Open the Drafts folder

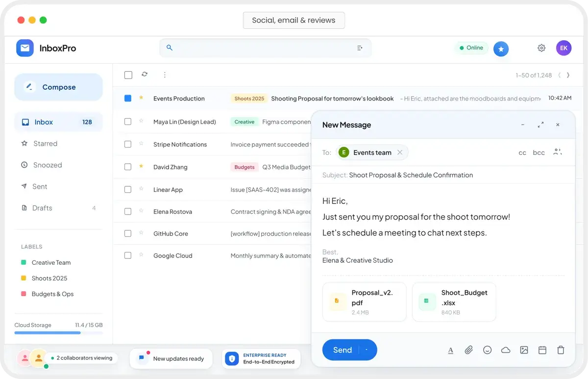[x=59, y=208]
